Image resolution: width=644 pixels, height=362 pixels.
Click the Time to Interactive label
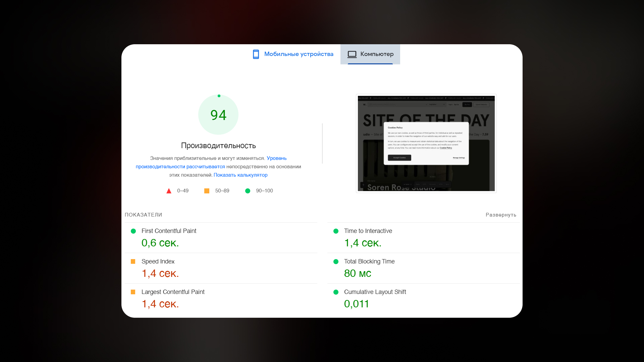(368, 231)
